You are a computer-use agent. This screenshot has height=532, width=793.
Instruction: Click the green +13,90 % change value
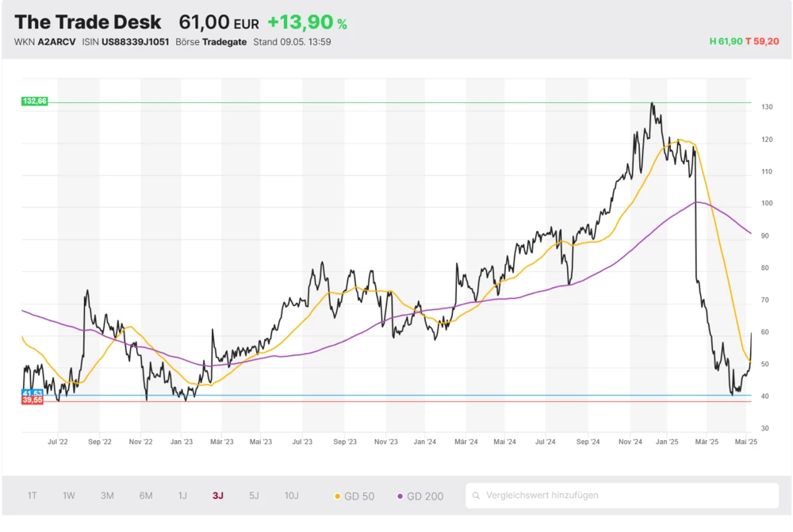pyautogui.click(x=307, y=23)
